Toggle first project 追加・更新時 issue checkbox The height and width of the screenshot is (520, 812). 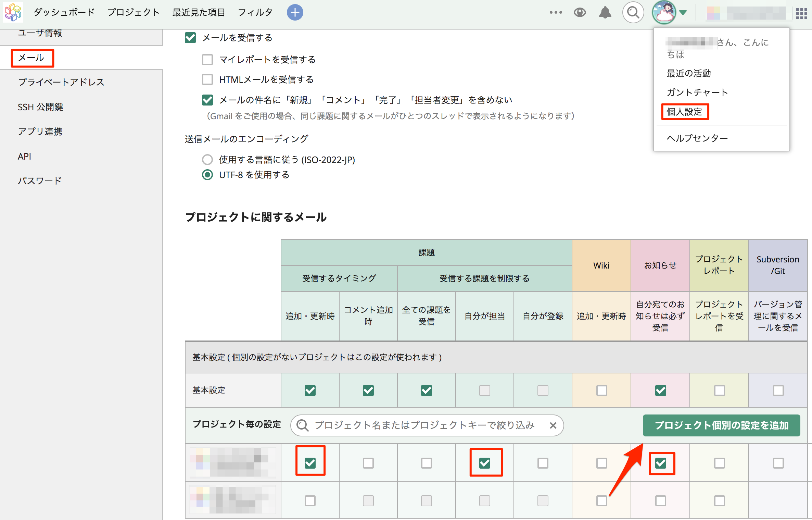pos(310,463)
